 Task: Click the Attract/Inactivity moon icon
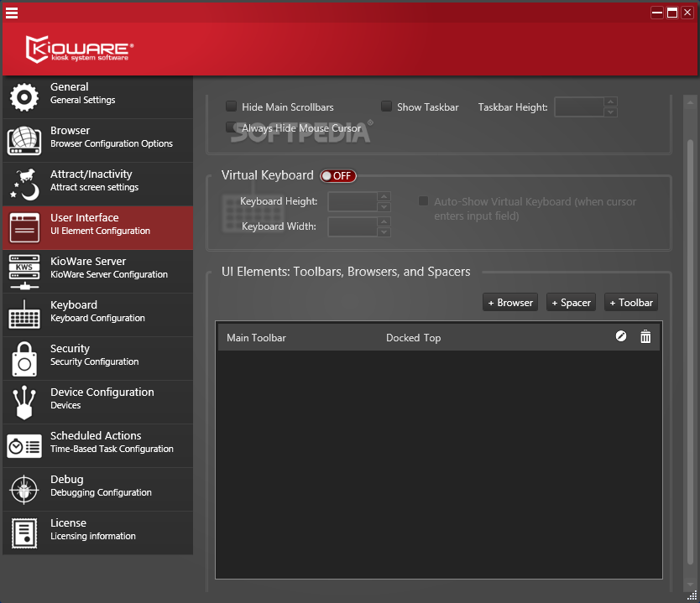(x=24, y=185)
